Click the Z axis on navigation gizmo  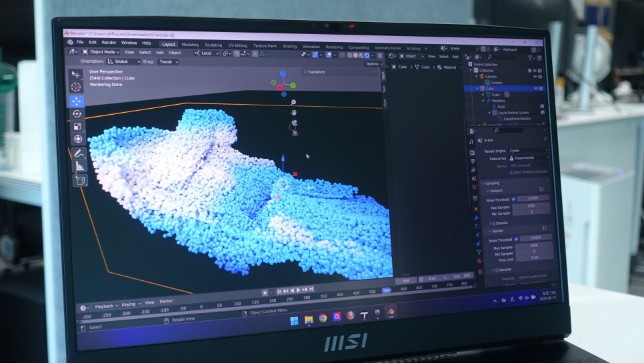point(283,74)
